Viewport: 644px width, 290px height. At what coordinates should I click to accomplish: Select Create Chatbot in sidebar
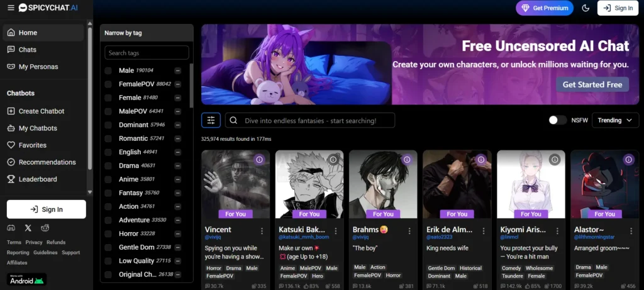(43, 111)
